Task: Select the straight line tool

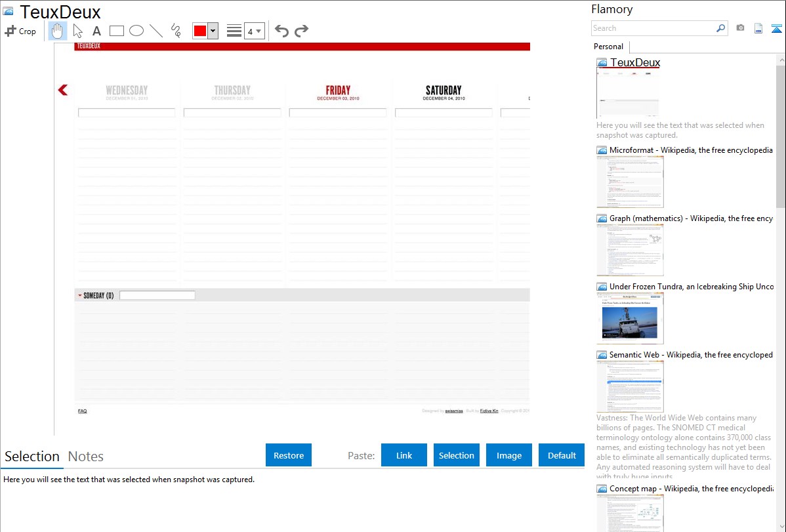Action: (x=156, y=31)
